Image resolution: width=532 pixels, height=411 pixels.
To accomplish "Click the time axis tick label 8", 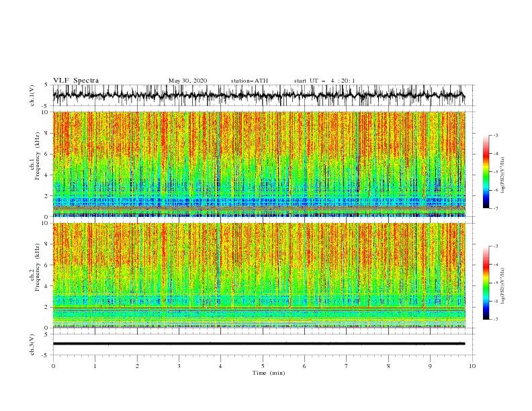I will [388, 366].
